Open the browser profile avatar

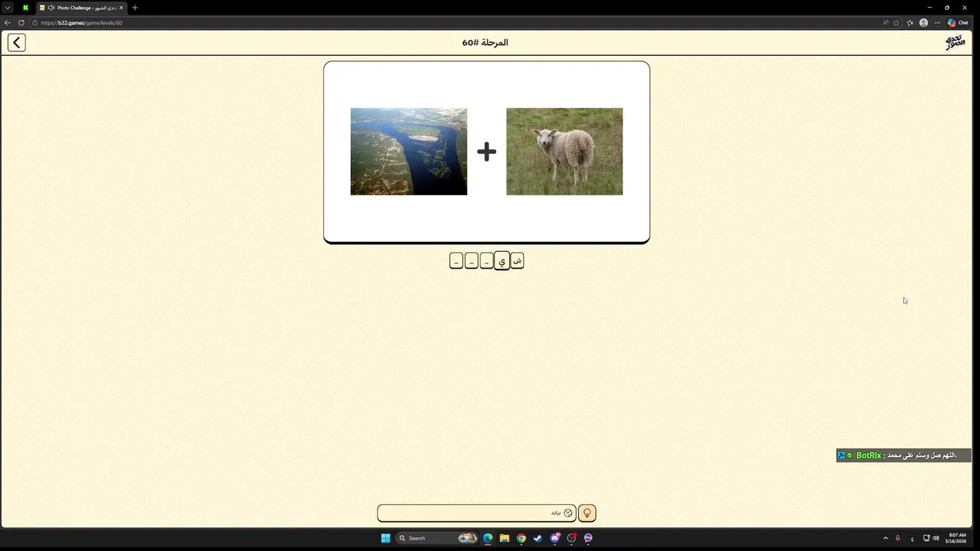tap(923, 23)
